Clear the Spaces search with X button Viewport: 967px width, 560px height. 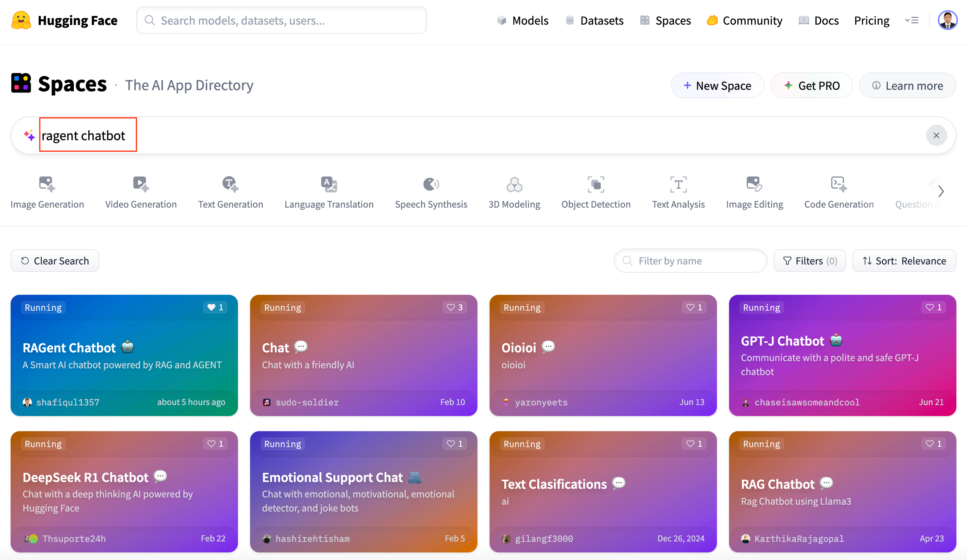tap(936, 136)
